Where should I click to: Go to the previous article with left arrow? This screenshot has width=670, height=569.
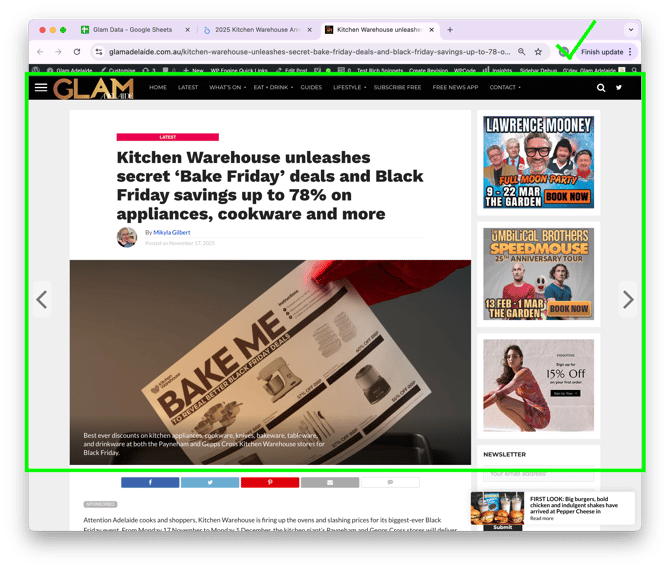(41, 299)
